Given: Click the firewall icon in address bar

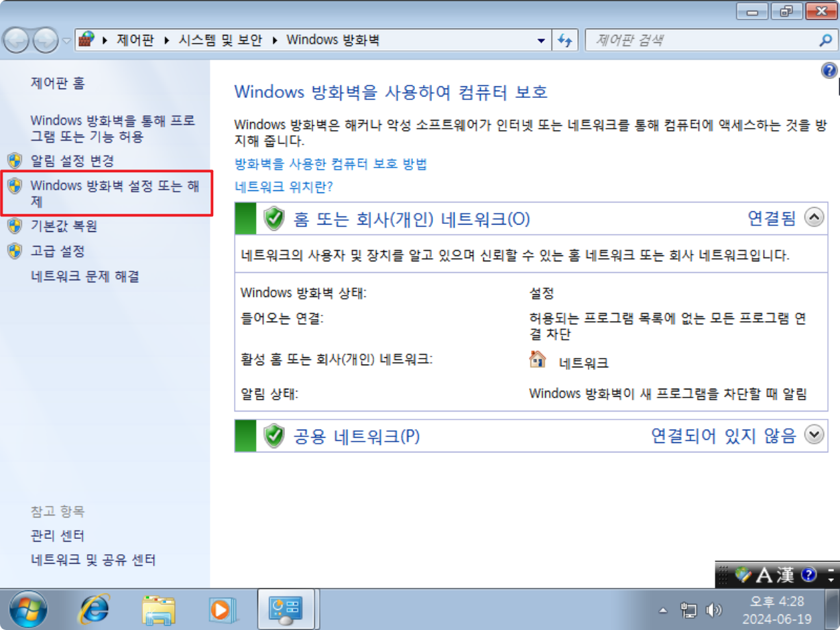Looking at the screenshot, I should pos(86,40).
